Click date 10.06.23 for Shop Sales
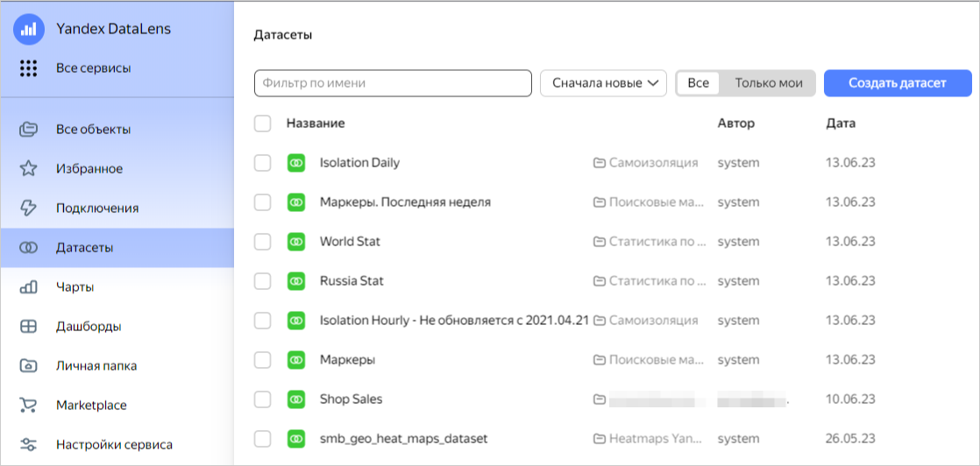Image resolution: width=980 pixels, height=466 pixels. point(850,399)
